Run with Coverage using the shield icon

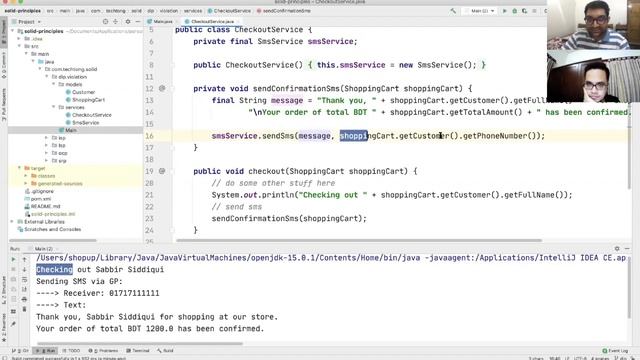[524, 11]
